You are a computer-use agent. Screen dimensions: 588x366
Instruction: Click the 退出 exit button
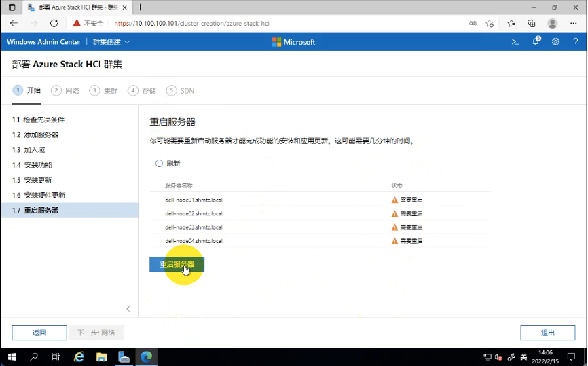coord(548,333)
